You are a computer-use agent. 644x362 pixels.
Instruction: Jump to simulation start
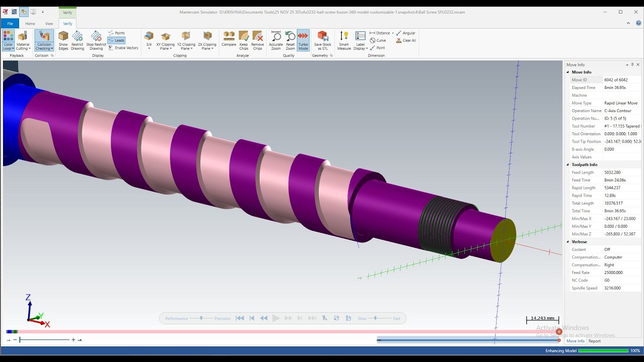click(240, 318)
